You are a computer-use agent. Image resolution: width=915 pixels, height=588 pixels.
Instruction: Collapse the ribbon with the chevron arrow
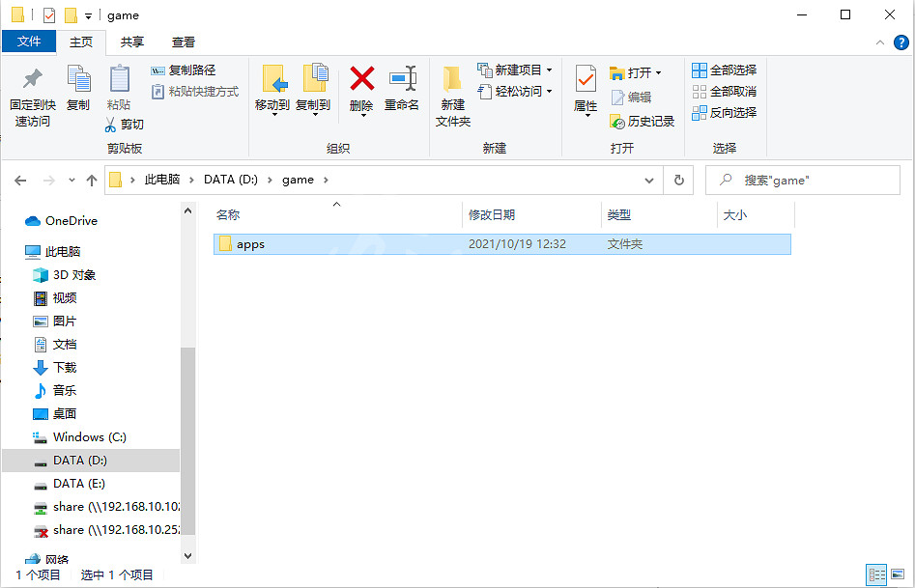pyautogui.click(x=878, y=42)
